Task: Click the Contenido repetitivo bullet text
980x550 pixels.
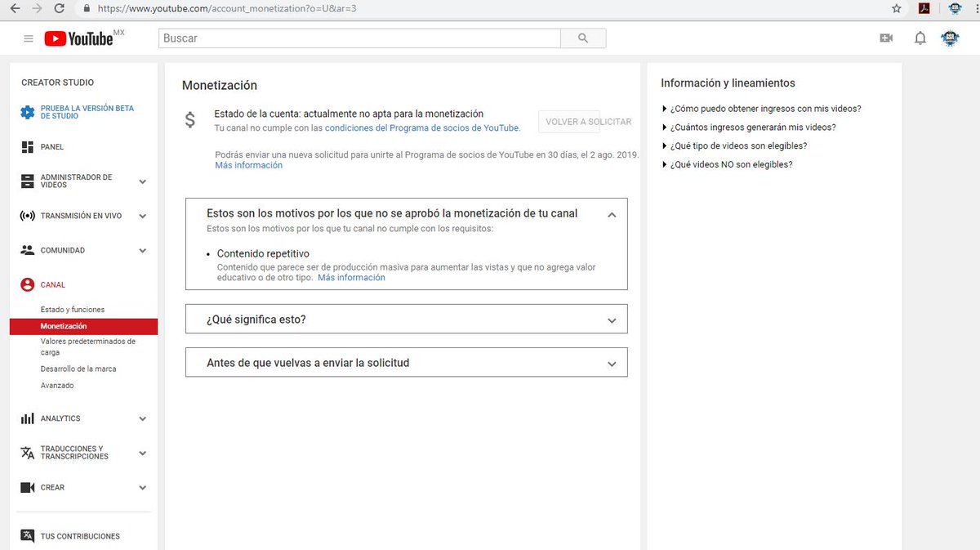Action: [263, 254]
